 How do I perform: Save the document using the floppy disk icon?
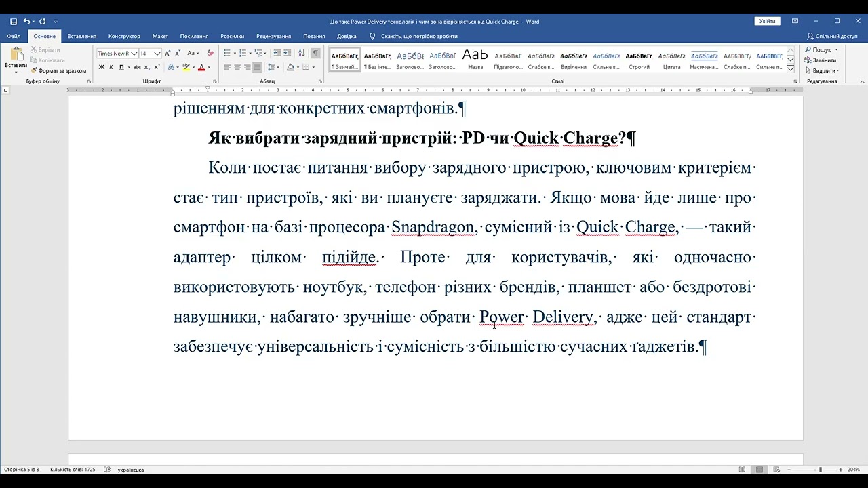14,22
